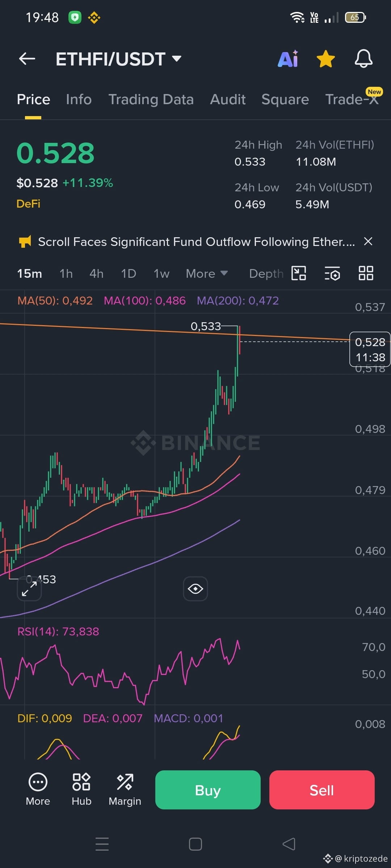The height and width of the screenshot is (868, 391).
Task: Tap the MA(200) indicator label
Action: [x=238, y=301]
